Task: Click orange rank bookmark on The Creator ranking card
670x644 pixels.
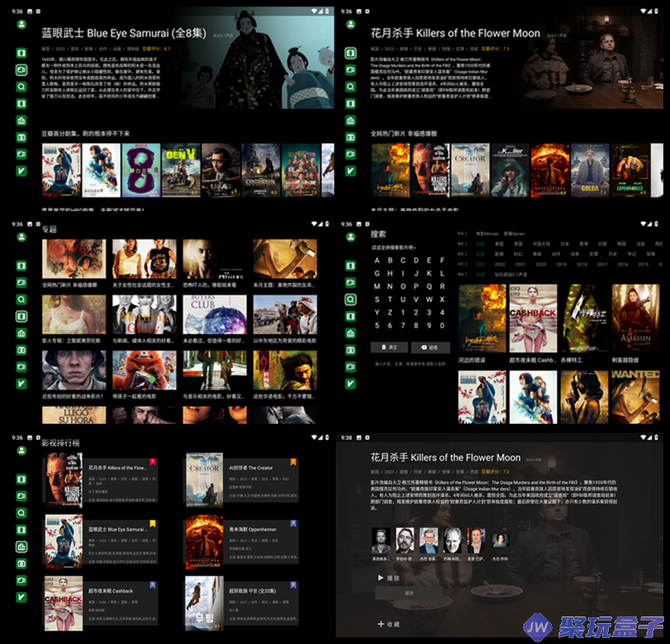Action: point(293,462)
